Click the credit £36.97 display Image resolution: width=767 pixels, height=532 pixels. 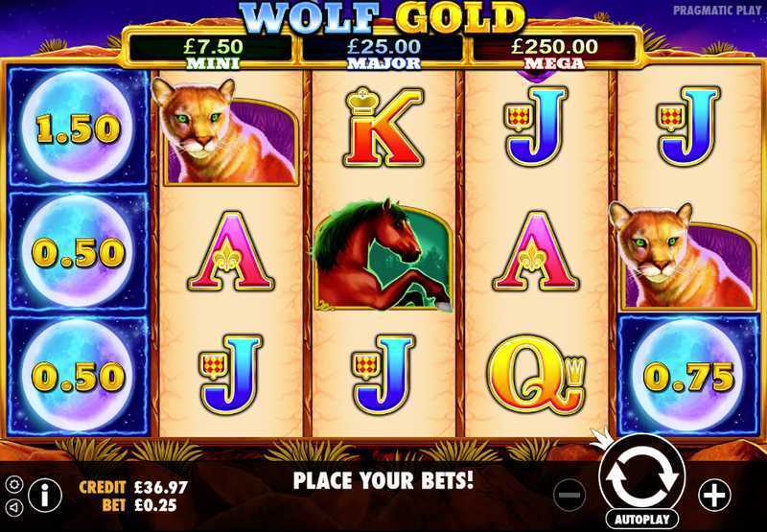click(133, 487)
